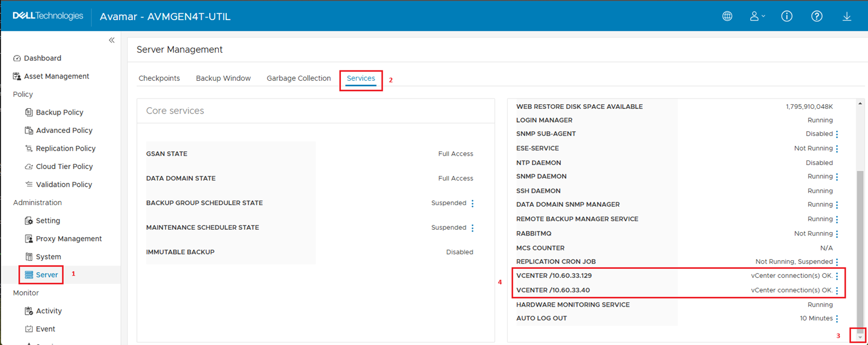Click the Event icon in sidebar
Viewport: 868px width, 345px height.
point(29,329)
